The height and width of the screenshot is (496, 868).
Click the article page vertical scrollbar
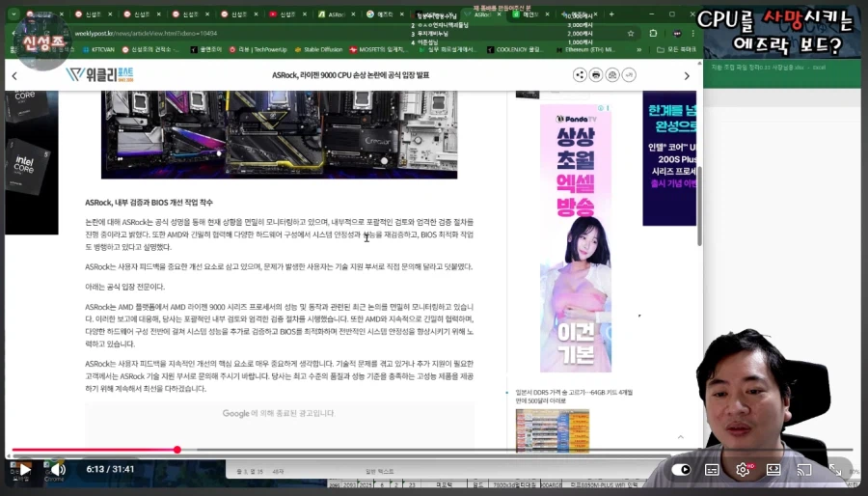[x=699, y=206]
